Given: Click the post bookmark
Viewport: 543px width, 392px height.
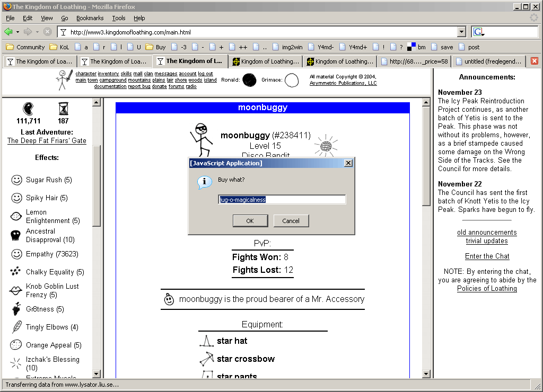Looking at the screenshot, I should tap(469, 47).
